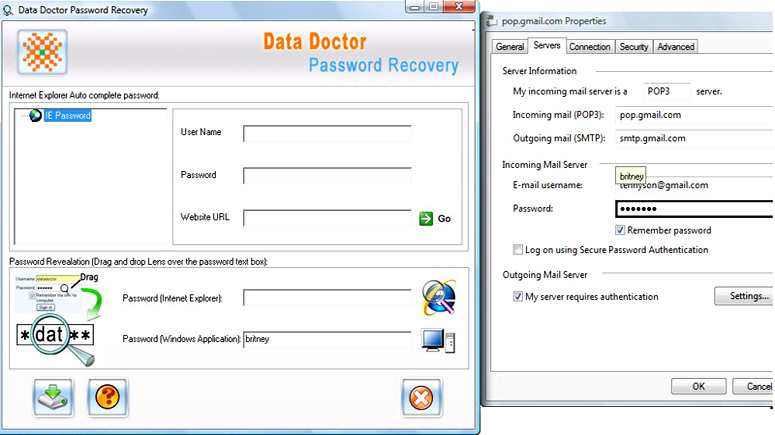Click the Windows Application computer icon

coord(438,341)
